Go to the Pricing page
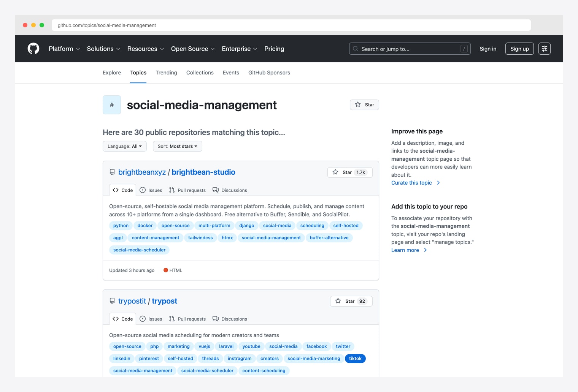Image resolution: width=578 pixels, height=392 pixels. (x=274, y=49)
